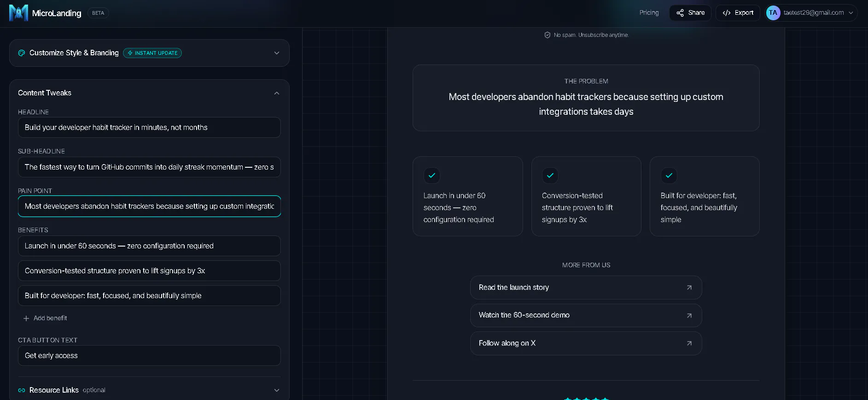This screenshot has width=868, height=400.
Task: Open the account dropdown next to taetest29@gmail.com
Action: point(851,13)
